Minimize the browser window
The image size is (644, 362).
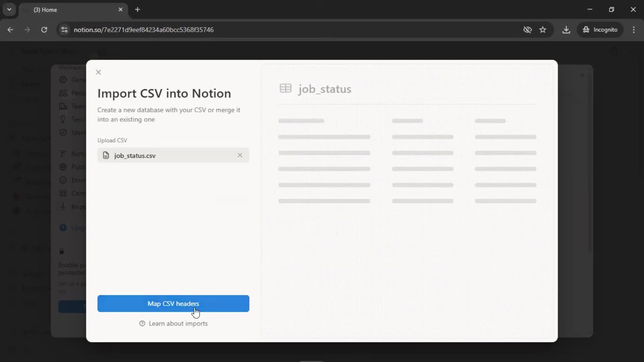tap(590, 9)
